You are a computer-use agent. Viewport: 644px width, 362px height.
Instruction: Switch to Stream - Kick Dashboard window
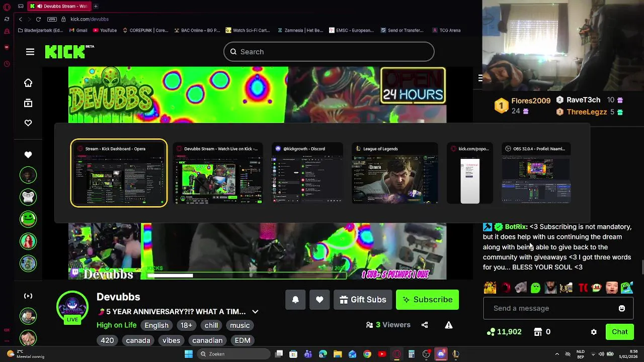tap(119, 173)
